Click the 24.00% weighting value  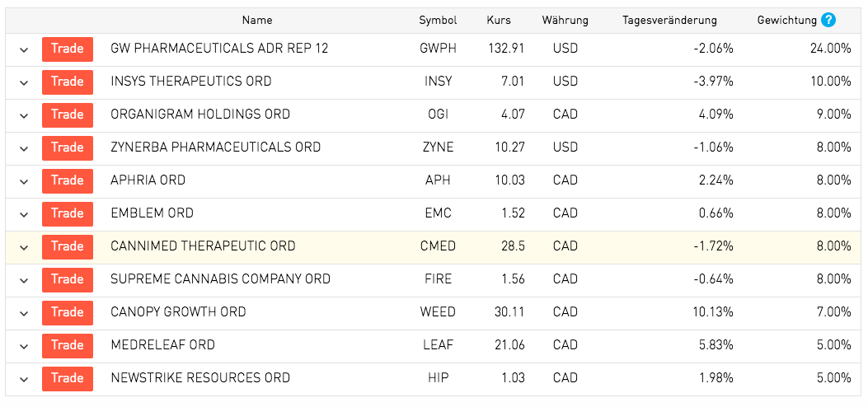click(x=830, y=49)
